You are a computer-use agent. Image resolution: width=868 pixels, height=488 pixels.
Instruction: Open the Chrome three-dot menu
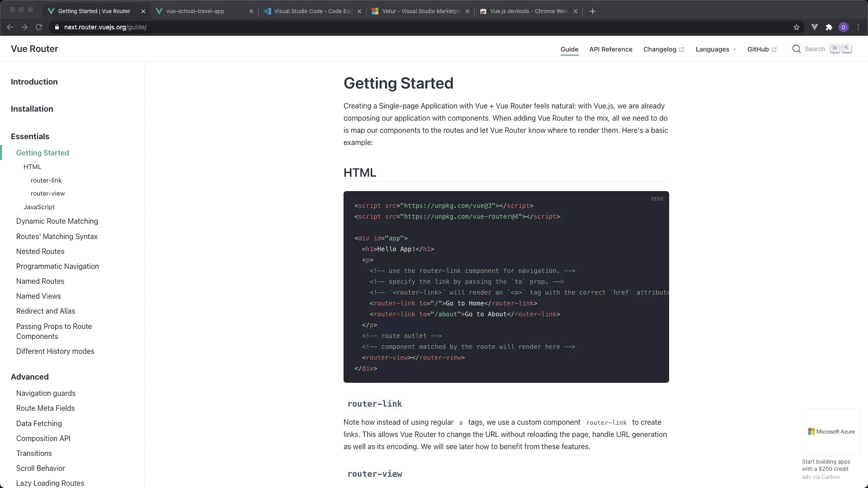pos(859,27)
